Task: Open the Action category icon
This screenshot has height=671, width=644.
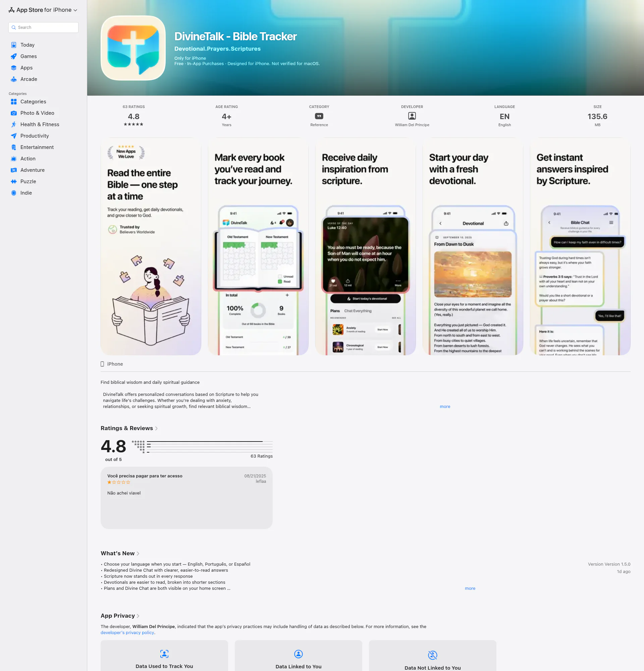Action: click(14, 158)
